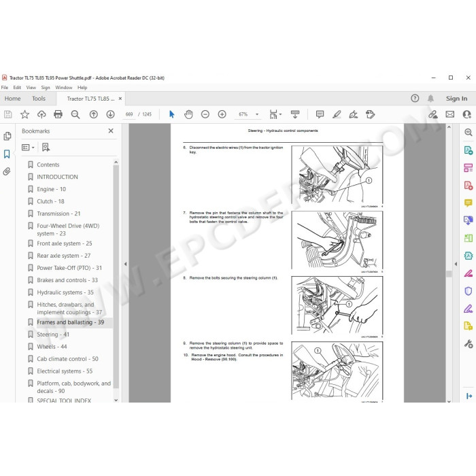Click the Save file icon
The width and height of the screenshot is (476, 476).
[x=8, y=114]
